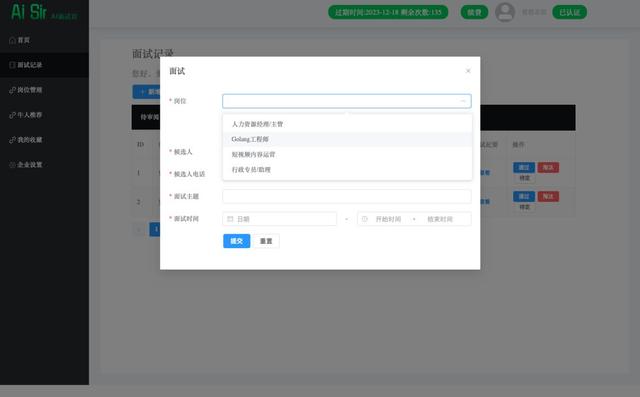Go to 牛人推荐 in sidebar

tap(44, 115)
